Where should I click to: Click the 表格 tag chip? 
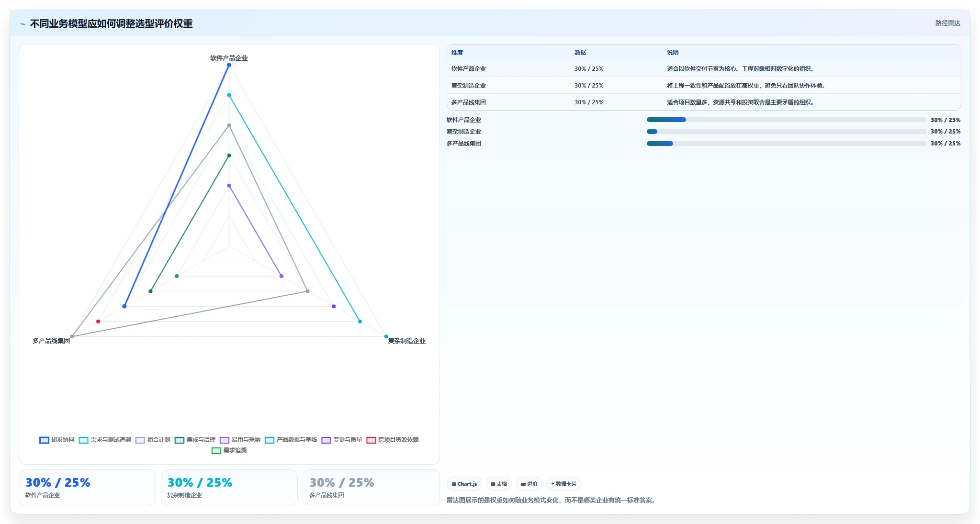pyautogui.click(x=499, y=484)
